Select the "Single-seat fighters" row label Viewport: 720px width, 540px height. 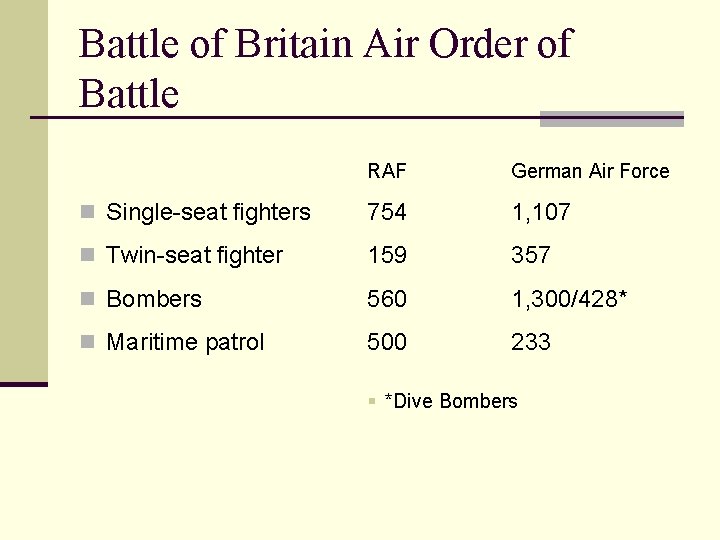pyautogui.click(x=208, y=212)
